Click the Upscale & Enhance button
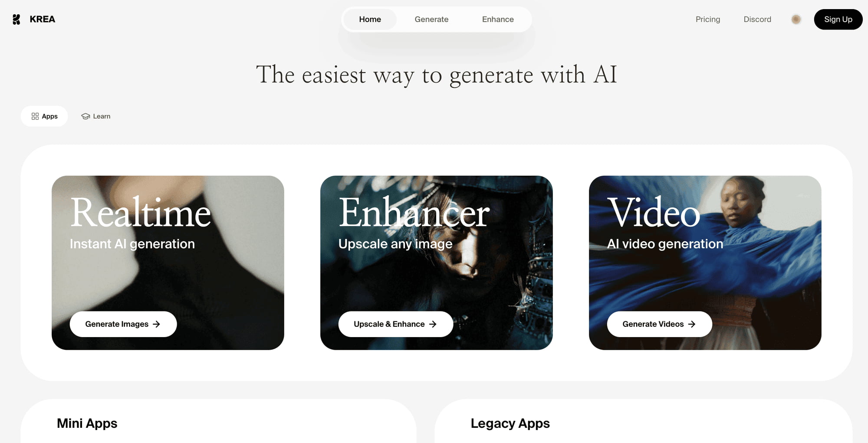The width and height of the screenshot is (868, 443). click(396, 324)
